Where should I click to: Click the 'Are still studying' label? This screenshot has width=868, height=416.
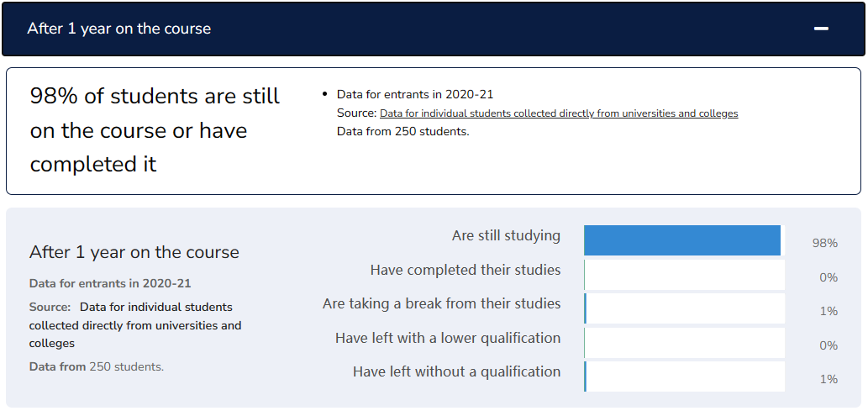pyautogui.click(x=506, y=236)
